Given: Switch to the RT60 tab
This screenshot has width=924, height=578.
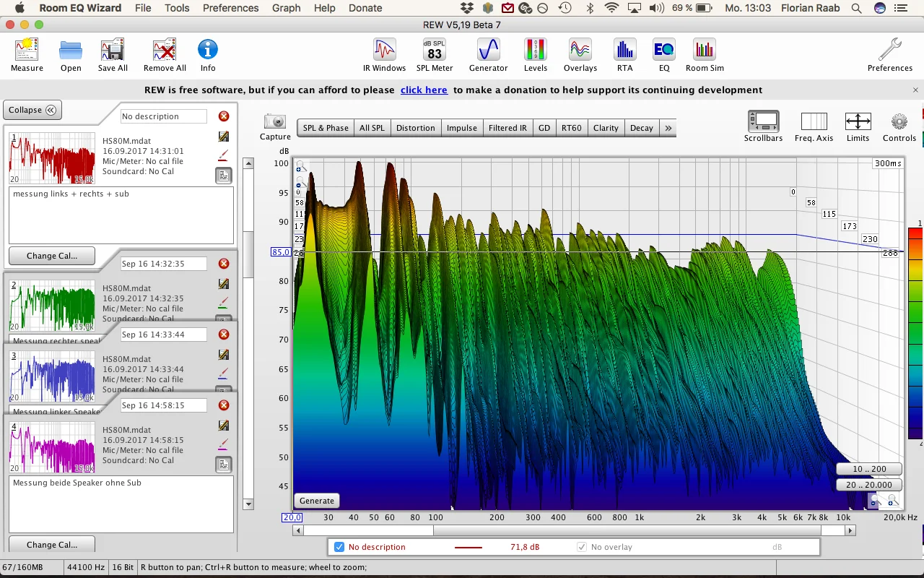Looking at the screenshot, I should point(571,128).
